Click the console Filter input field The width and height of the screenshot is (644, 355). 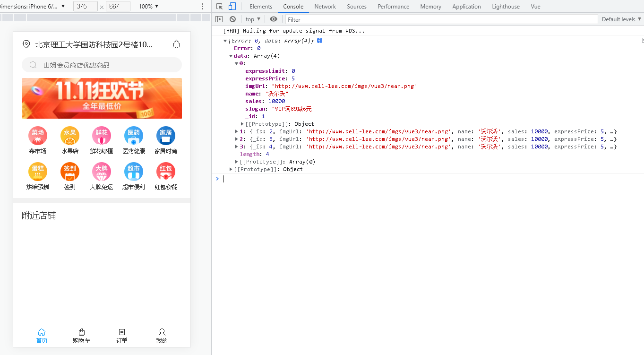tap(441, 19)
